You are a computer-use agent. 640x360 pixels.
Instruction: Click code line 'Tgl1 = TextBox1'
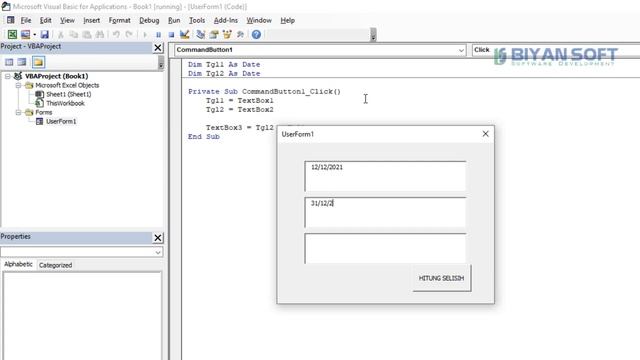240,100
